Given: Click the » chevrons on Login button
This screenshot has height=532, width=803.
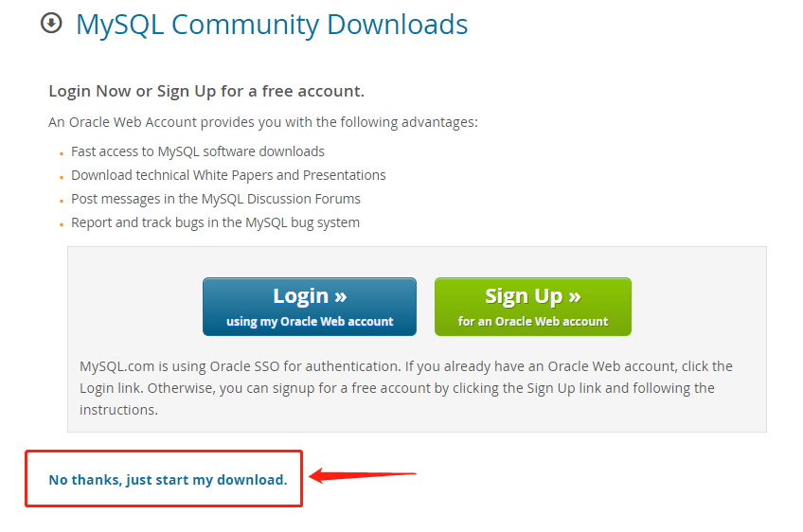Looking at the screenshot, I should click(341, 296).
